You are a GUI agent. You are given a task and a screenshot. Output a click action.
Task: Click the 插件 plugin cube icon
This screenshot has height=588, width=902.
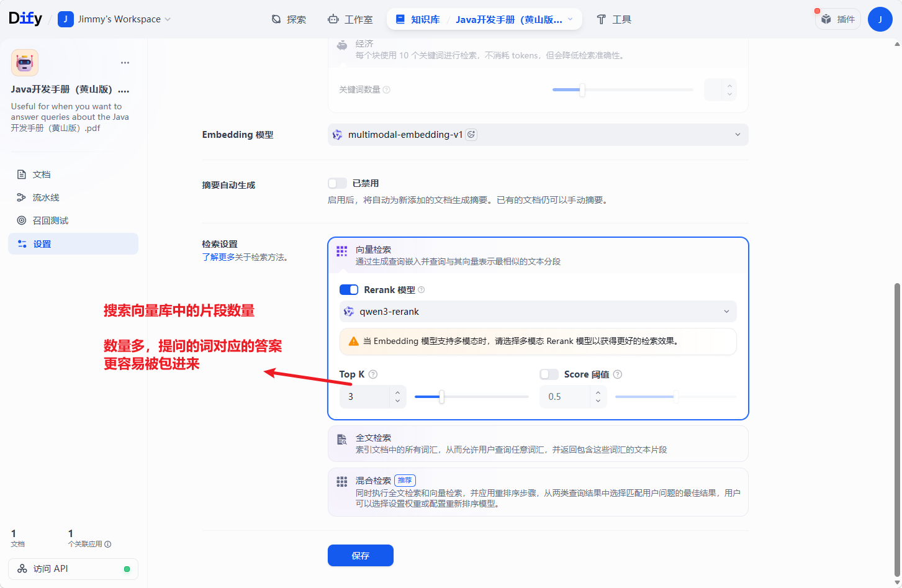(826, 19)
